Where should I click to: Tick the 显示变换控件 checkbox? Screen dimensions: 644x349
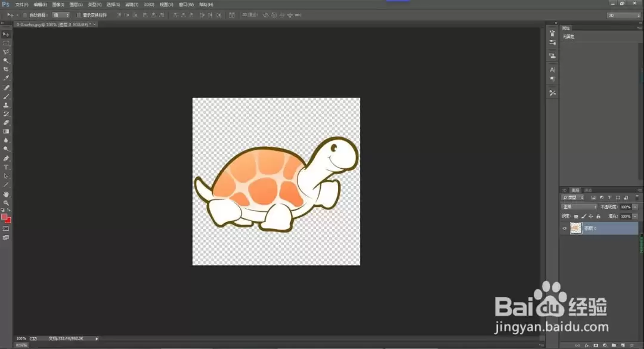click(x=79, y=15)
